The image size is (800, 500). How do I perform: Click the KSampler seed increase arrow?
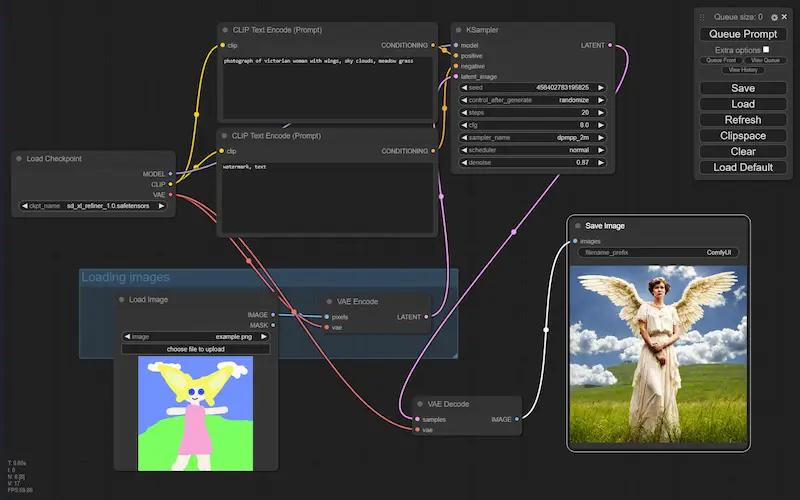[x=601, y=88]
